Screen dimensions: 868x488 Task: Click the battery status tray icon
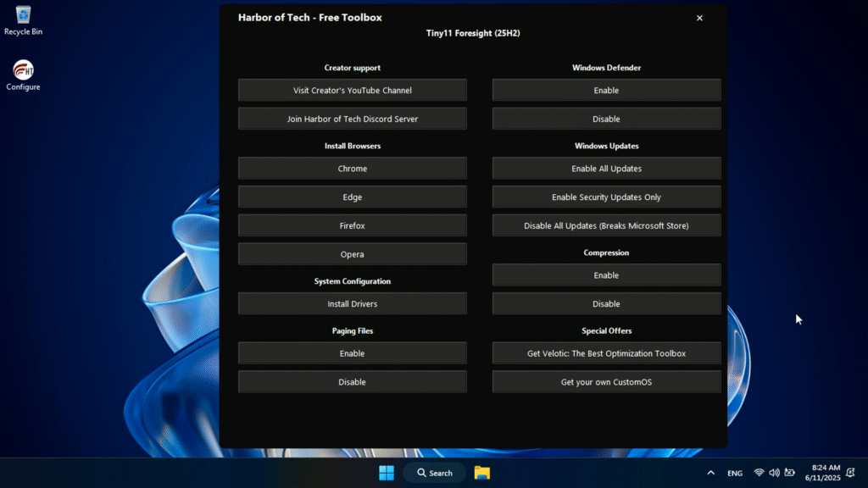(x=789, y=473)
